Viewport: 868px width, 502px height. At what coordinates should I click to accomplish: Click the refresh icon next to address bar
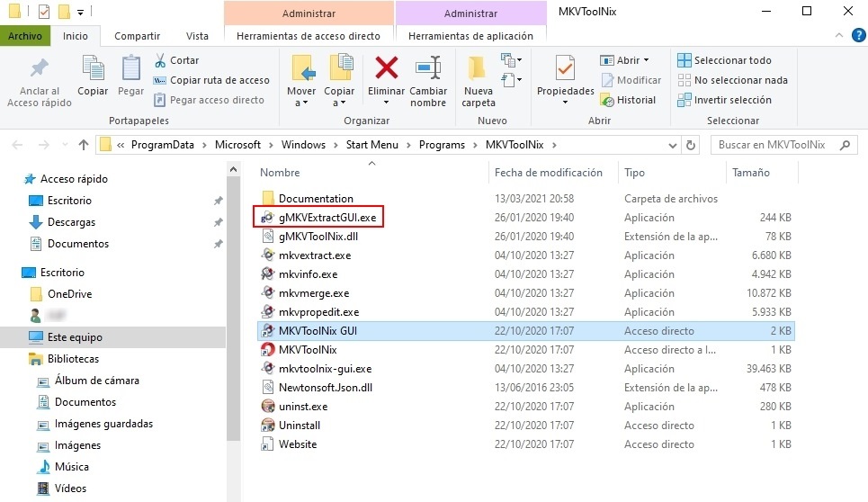(x=691, y=145)
